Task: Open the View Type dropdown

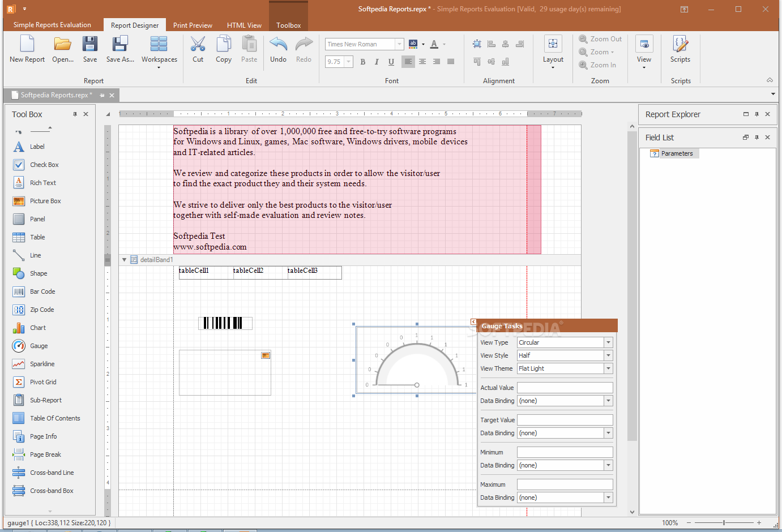Action: point(608,342)
